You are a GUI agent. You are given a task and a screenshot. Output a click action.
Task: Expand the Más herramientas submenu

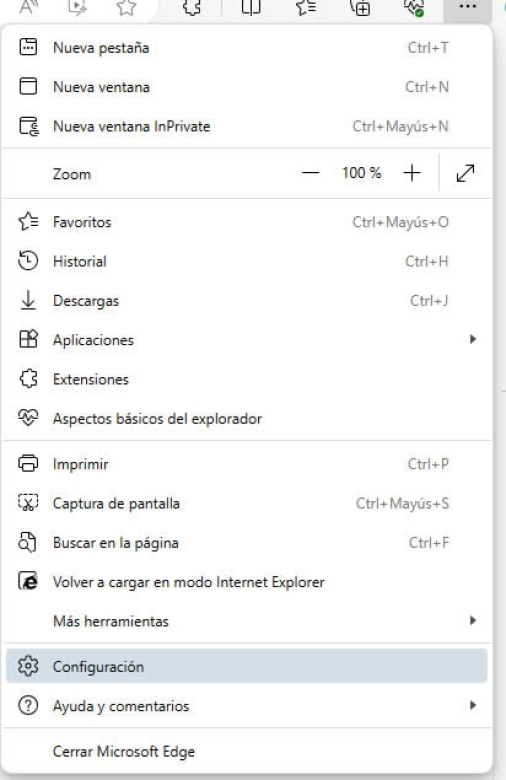coord(247,621)
